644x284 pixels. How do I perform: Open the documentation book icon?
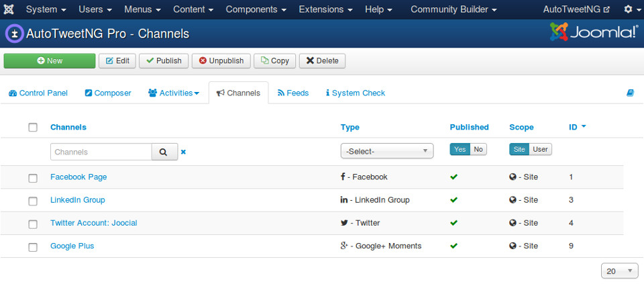coord(630,93)
